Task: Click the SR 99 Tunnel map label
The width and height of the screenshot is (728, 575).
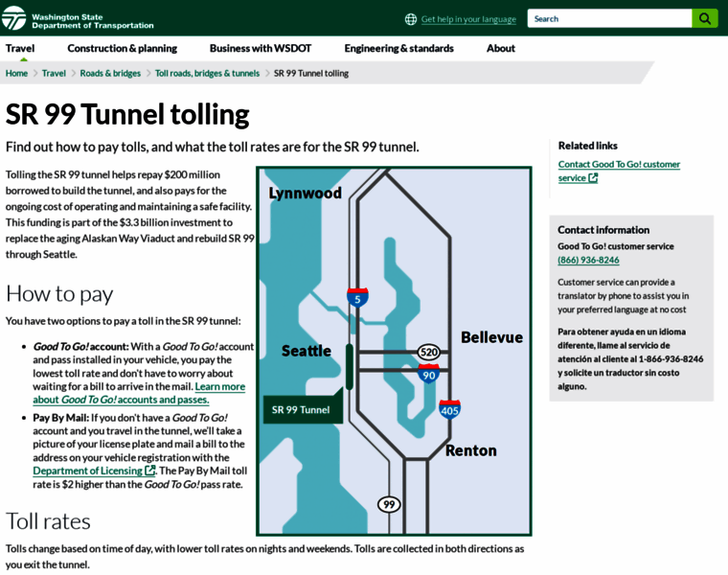Action: pyautogui.click(x=303, y=409)
